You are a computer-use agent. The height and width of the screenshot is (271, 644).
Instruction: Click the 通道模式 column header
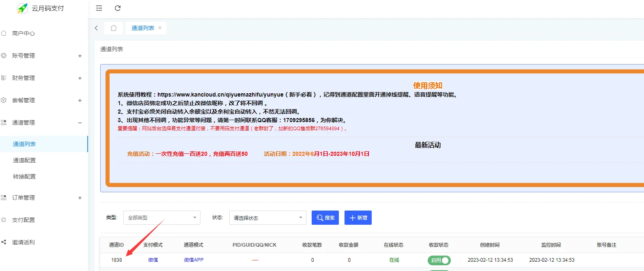(x=194, y=245)
